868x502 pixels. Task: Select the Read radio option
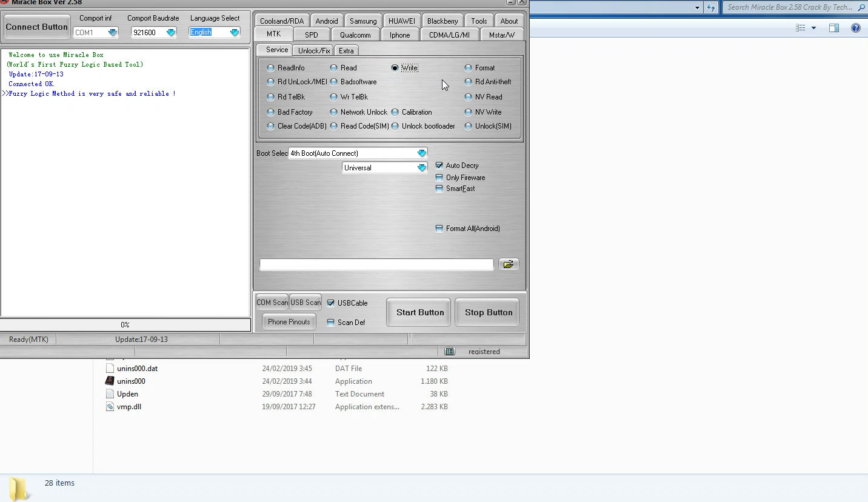(x=333, y=68)
